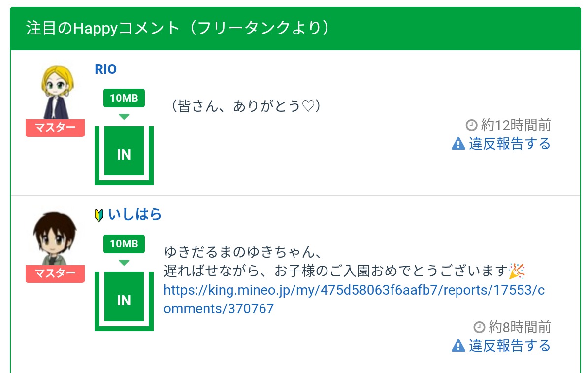Click the 10MB label in RIO's comment
The width and height of the screenshot is (588, 373).
click(124, 98)
